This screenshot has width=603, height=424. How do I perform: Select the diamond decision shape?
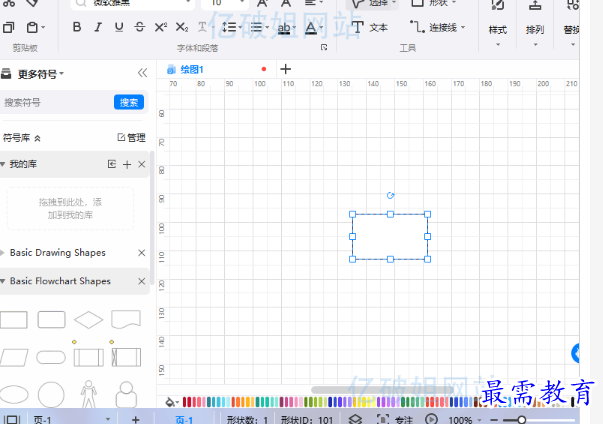[88, 320]
